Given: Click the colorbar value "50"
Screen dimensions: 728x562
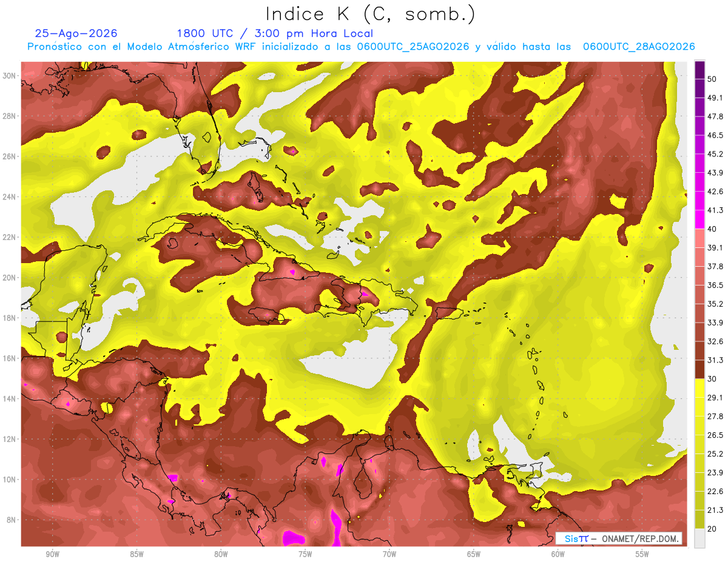Looking at the screenshot, I should (x=712, y=79).
